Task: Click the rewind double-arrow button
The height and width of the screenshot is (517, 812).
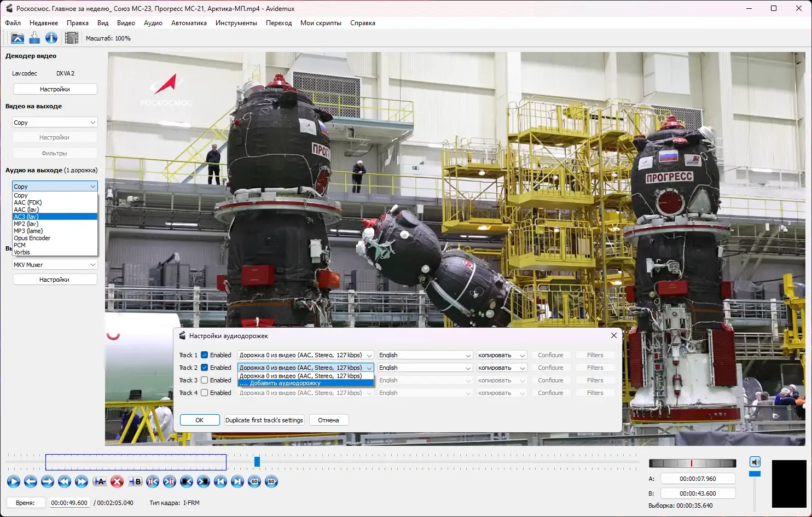Action: click(65, 481)
